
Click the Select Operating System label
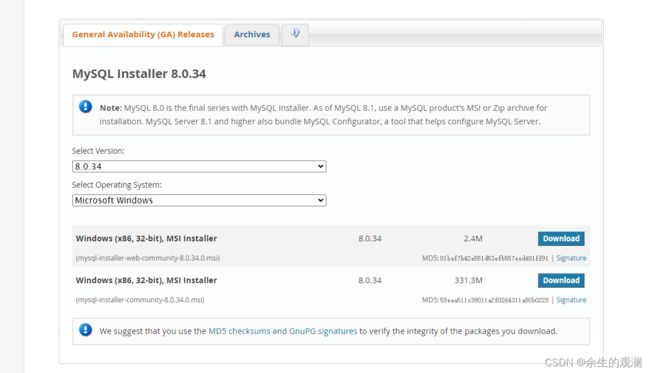point(117,185)
